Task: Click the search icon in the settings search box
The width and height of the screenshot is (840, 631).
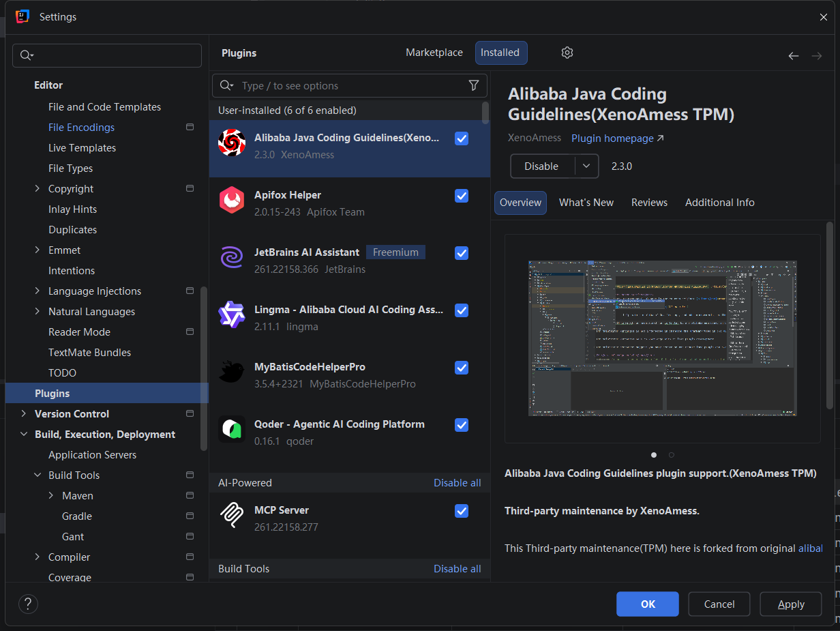Action: point(27,55)
